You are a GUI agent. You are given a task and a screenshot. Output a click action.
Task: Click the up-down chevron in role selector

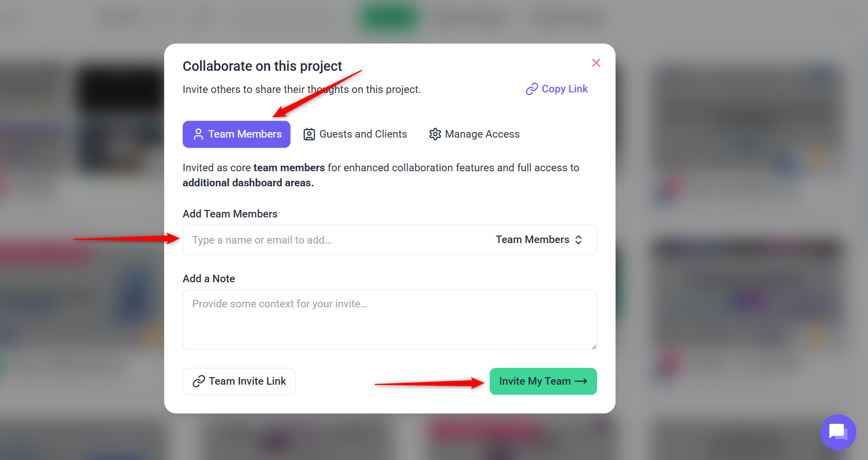pyautogui.click(x=578, y=240)
